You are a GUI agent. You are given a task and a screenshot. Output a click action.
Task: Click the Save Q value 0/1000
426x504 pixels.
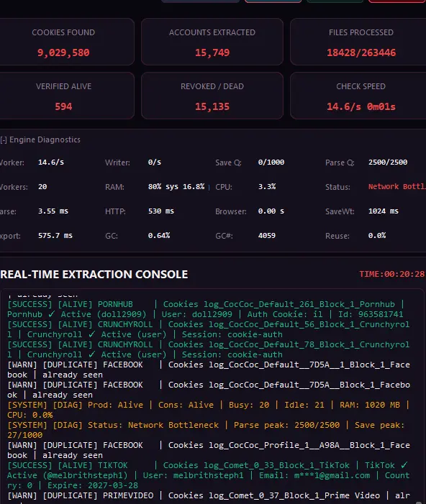pos(271,162)
